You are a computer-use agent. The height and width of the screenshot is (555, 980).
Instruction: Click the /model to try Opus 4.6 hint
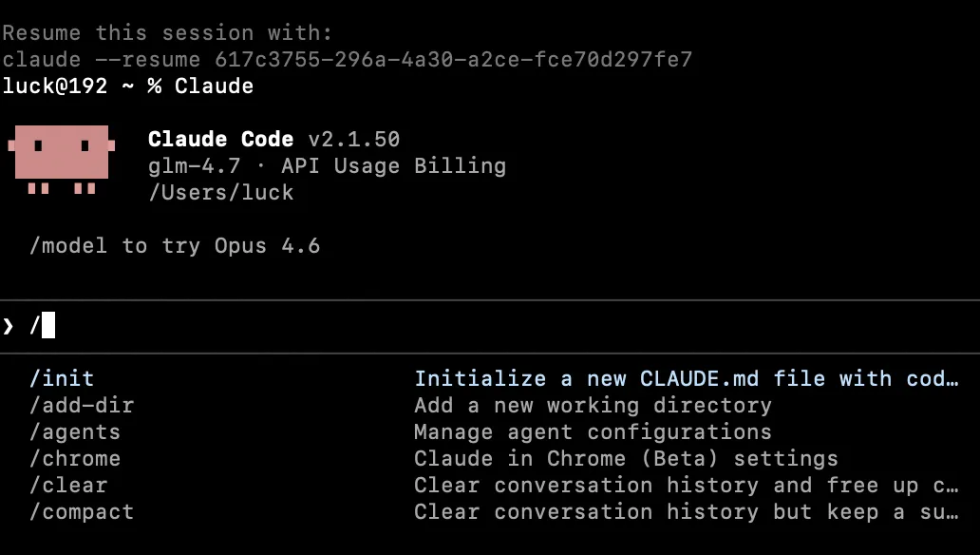click(175, 246)
